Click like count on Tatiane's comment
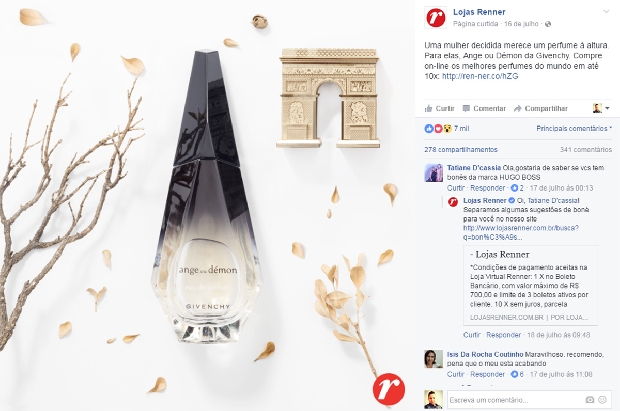Image resolution: width=620 pixels, height=411 pixels. point(517,188)
